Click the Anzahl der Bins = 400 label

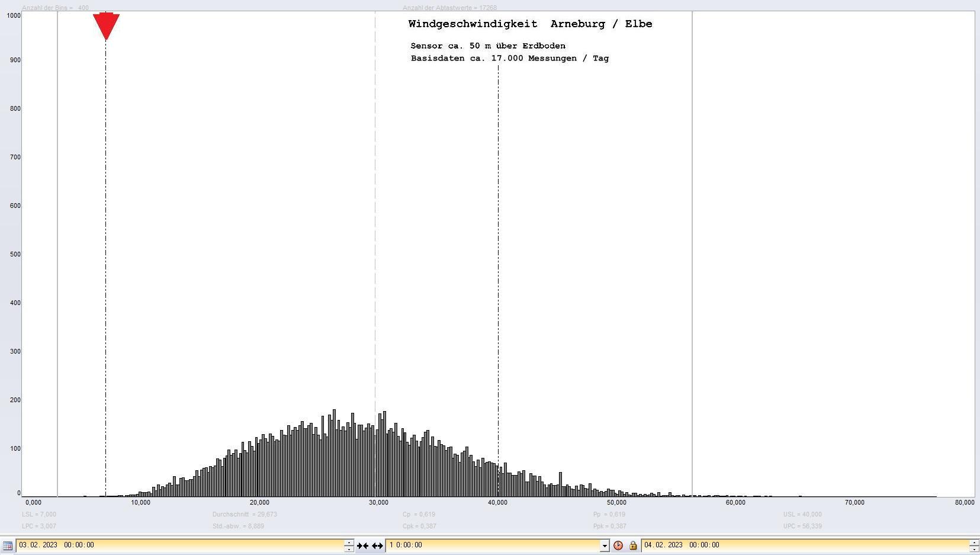click(55, 8)
